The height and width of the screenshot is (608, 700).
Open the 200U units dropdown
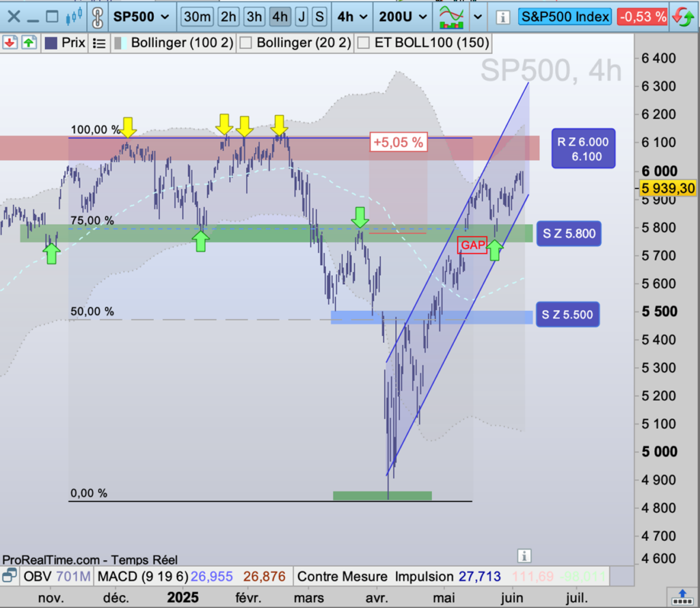tap(403, 17)
